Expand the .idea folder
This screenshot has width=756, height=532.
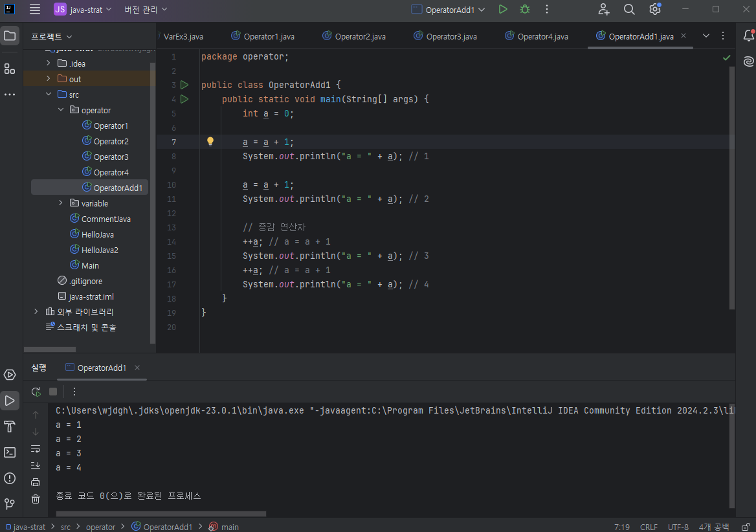(x=48, y=63)
